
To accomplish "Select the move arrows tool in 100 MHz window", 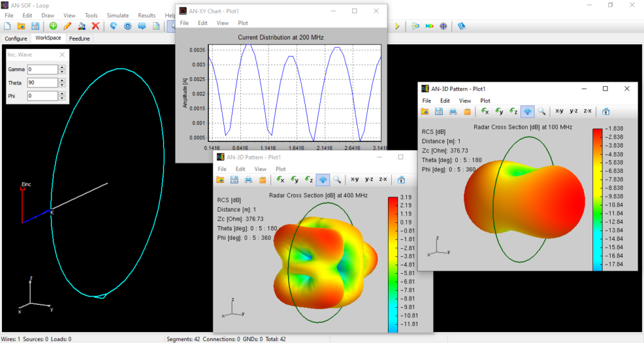I will 528,111.
